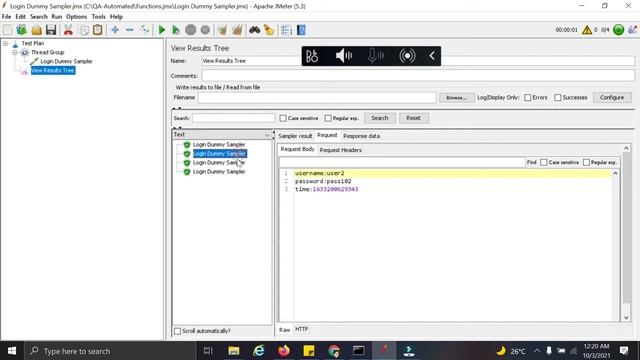This screenshot has width=640, height=360.
Task: Click the Paste clipboard icon
Action: pos(98,30)
